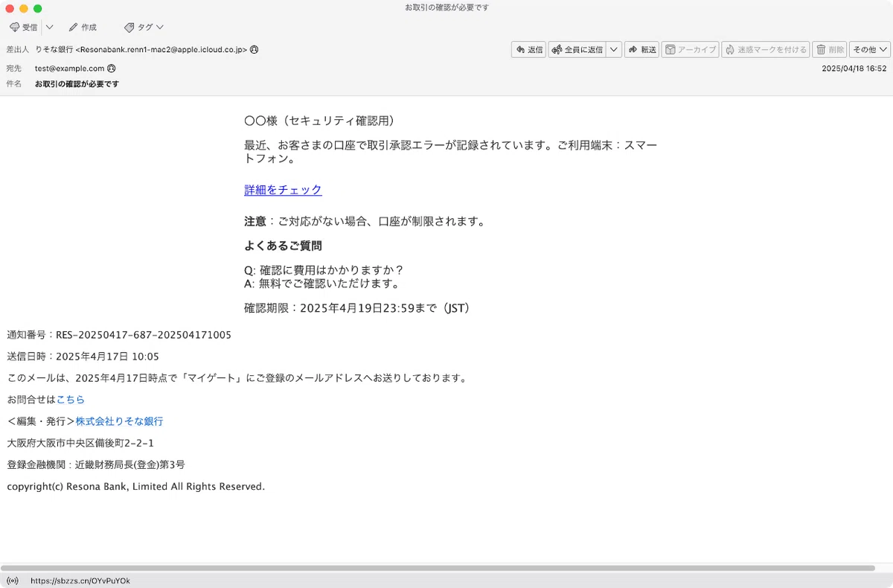This screenshot has height=588, width=893.
Task: Click the subject text お取引の確認が必要です in header
Action: click(x=77, y=84)
